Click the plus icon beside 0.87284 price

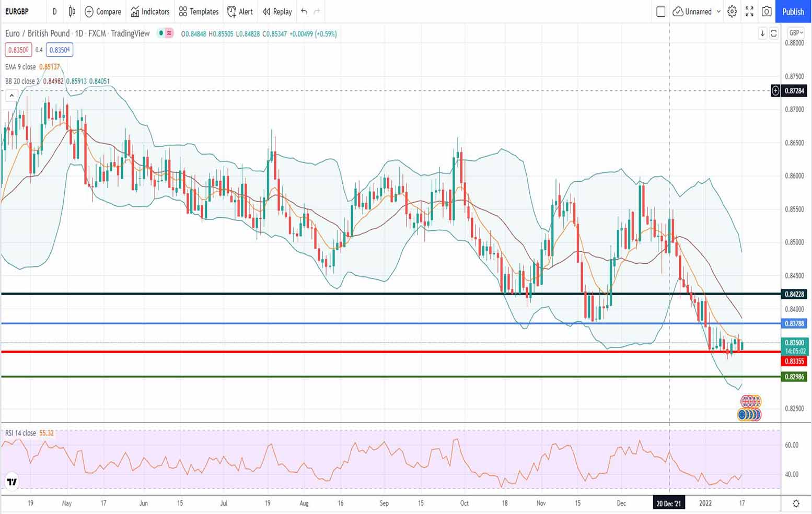[x=775, y=91]
